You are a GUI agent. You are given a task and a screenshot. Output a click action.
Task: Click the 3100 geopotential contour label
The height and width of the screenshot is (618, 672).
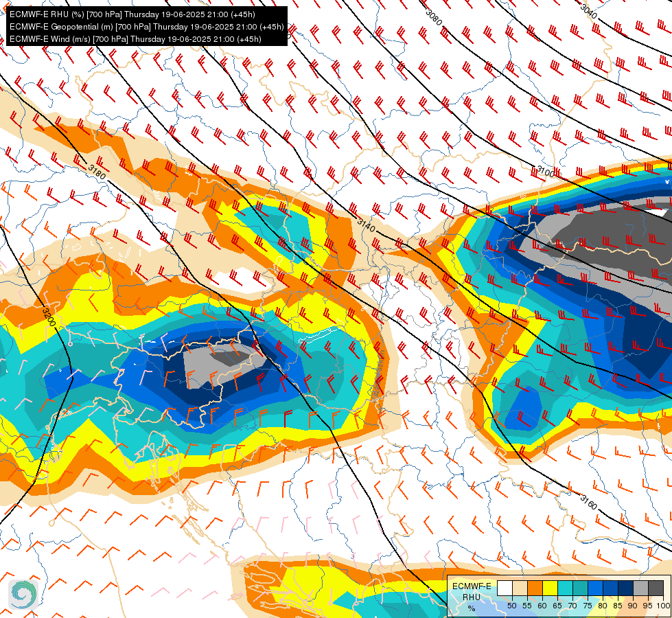(x=545, y=172)
